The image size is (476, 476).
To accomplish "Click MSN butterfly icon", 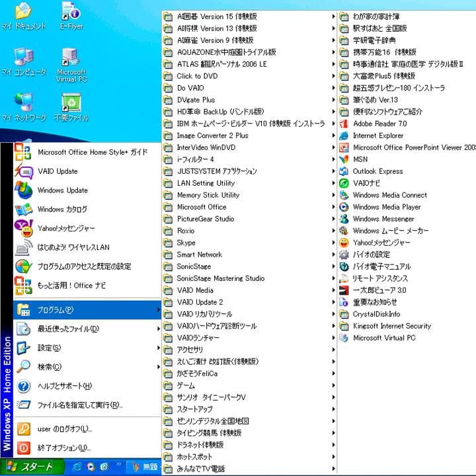I will [344, 159].
